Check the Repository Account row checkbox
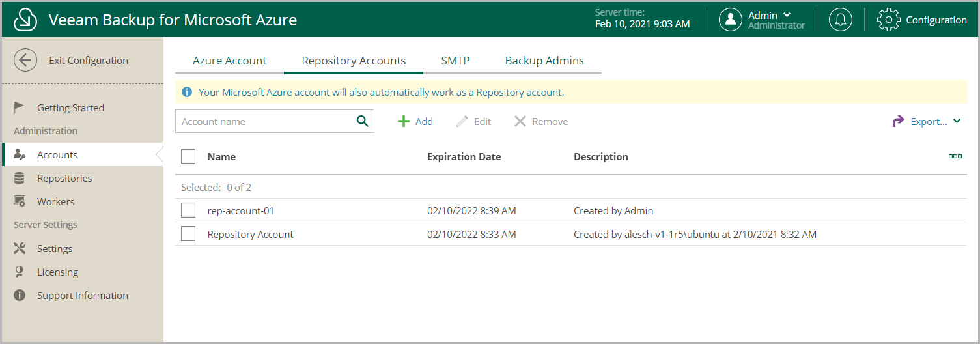This screenshot has height=344, width=980. (188, 234)
